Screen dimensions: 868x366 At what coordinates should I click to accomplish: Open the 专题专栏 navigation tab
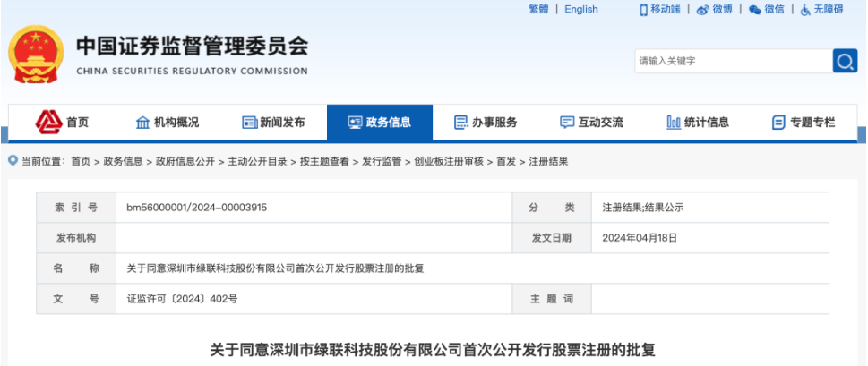804,123
